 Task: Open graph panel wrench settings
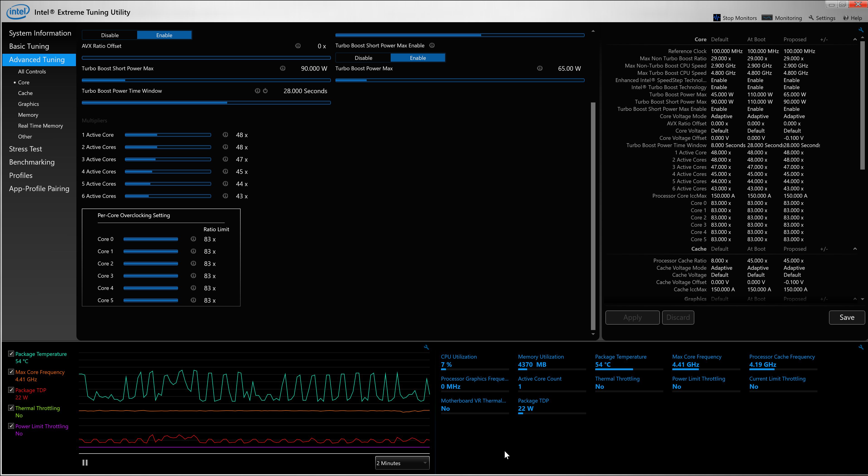coord(426,347)
